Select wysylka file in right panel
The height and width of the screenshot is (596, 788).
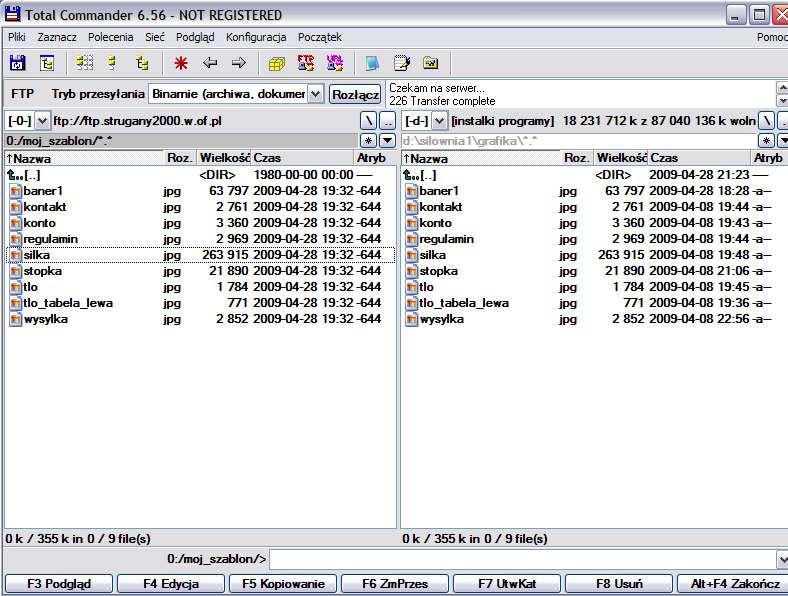click(x=595, y=319)
